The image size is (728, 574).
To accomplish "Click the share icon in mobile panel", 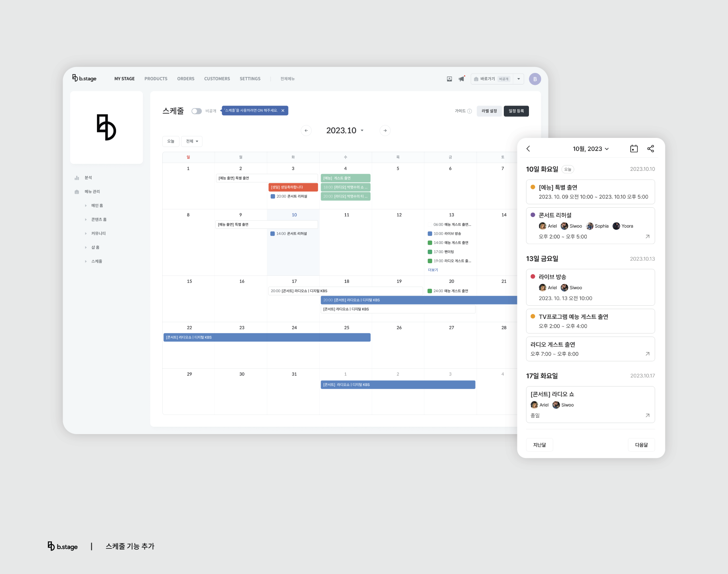I will (651, 149).
